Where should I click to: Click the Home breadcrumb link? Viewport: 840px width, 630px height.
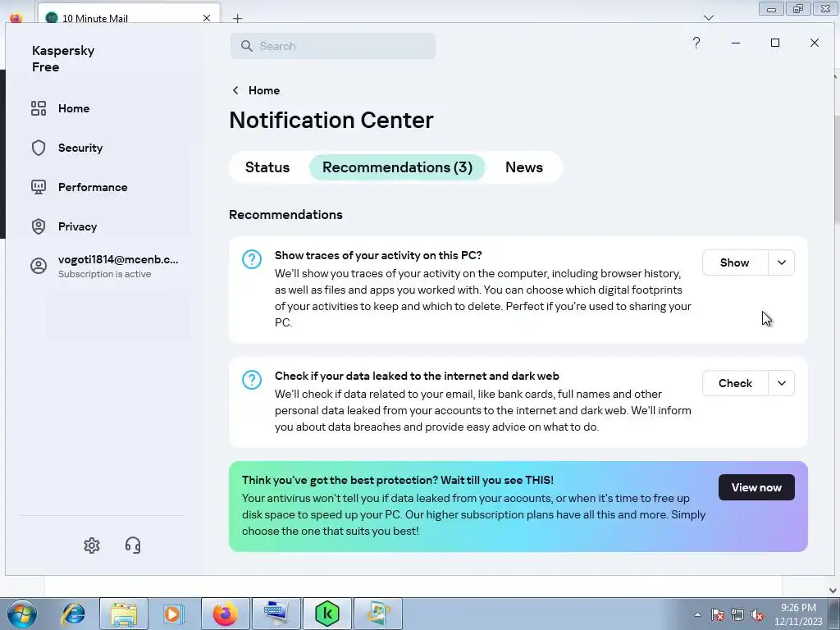[x=264, y=90]
